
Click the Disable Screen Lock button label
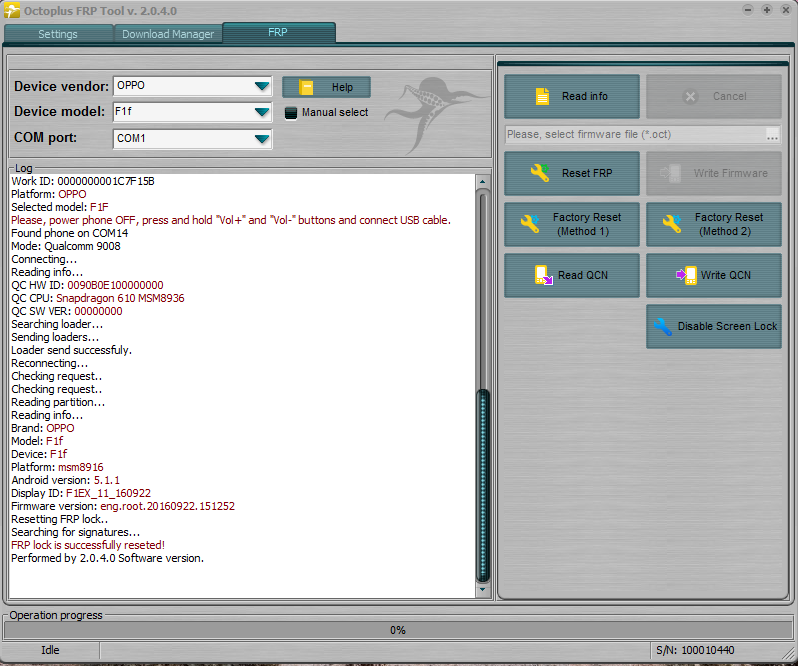727,326
